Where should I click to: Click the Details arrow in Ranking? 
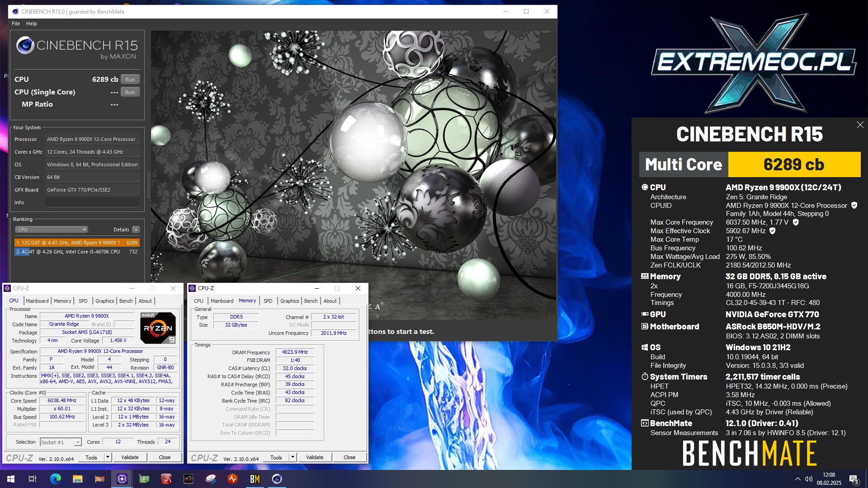[136, 230]
